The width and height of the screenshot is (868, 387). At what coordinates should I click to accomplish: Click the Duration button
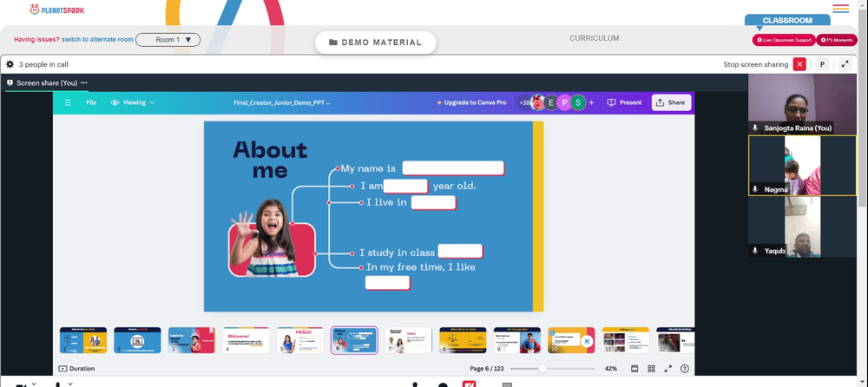click(x=77, y=368)
